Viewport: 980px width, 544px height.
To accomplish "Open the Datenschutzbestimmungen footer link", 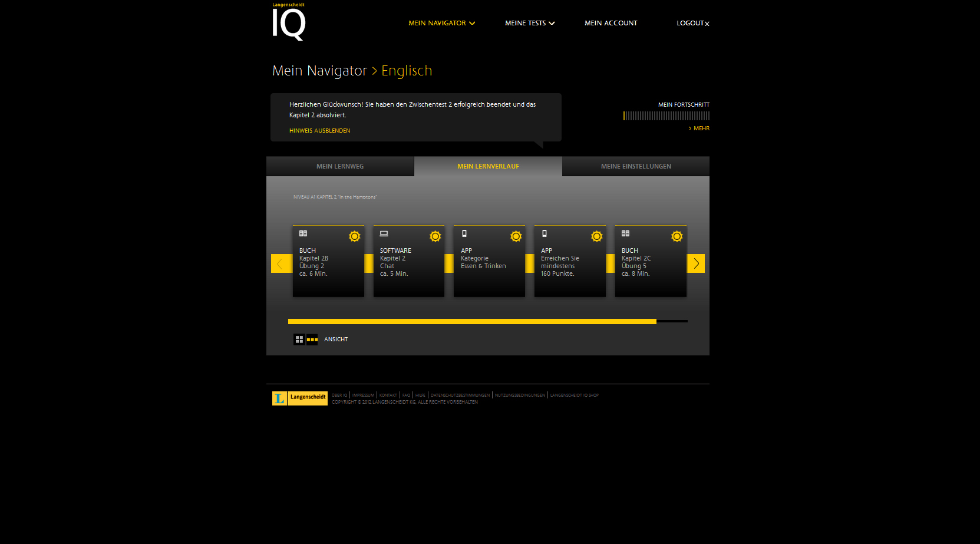I will (460, 395).
